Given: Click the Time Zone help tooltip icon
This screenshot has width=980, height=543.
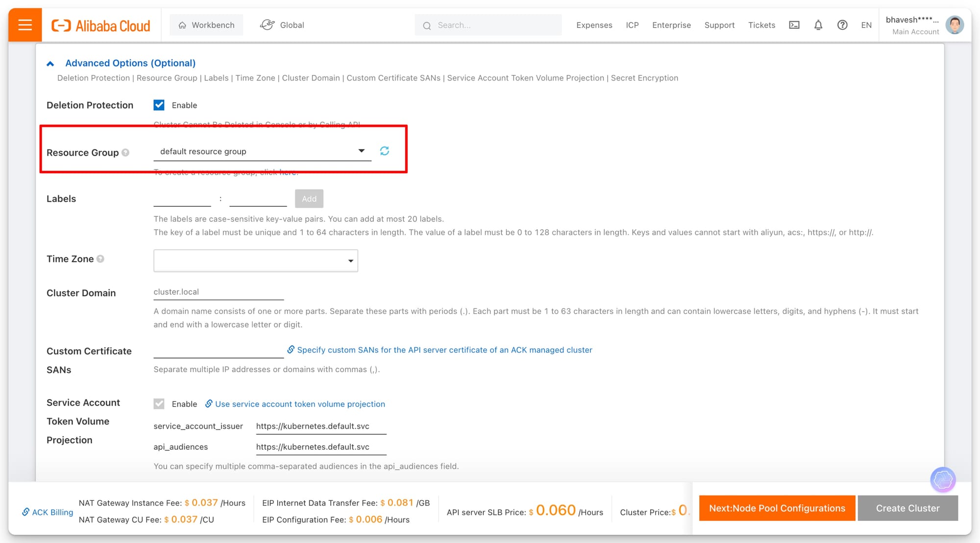Looking at the screenshot, I should [100, 259].
